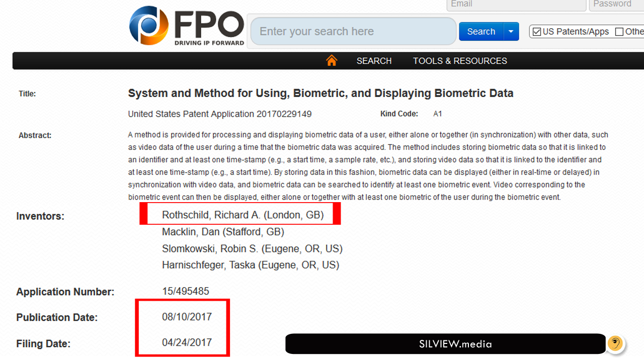Click inside the main search field

coord(353,31)
